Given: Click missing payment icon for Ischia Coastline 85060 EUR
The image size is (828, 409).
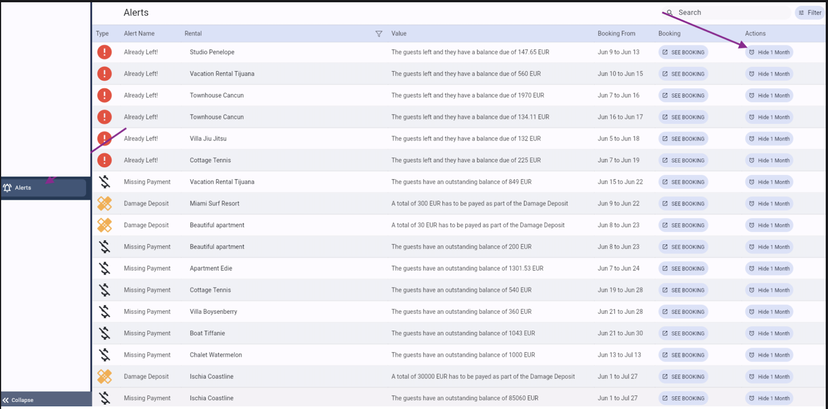Looking at the screenshot, I should click(105, 398).
